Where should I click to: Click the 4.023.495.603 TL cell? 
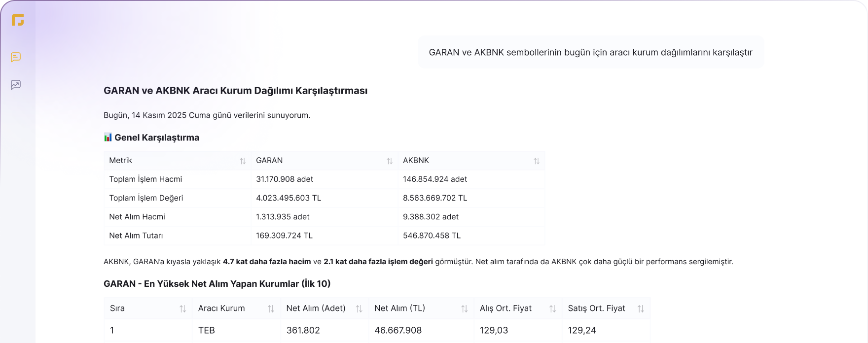289,198
